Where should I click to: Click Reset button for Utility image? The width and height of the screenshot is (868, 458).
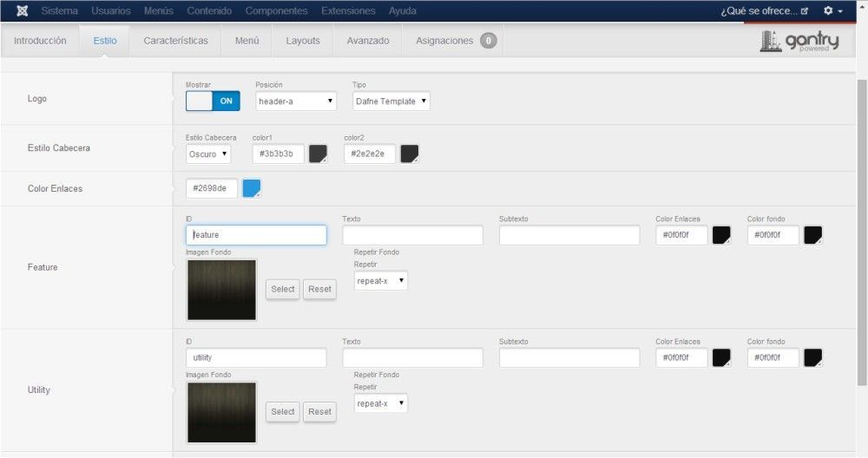(320, 411)
